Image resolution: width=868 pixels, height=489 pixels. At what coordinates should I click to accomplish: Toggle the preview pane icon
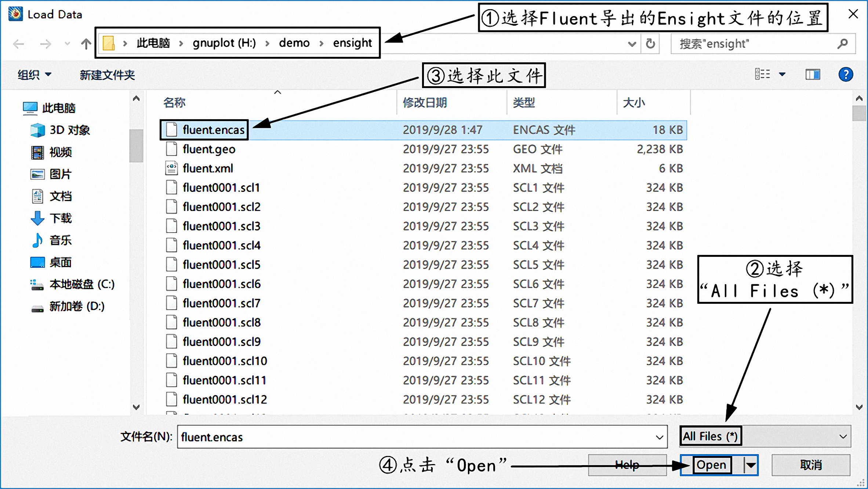813,75
